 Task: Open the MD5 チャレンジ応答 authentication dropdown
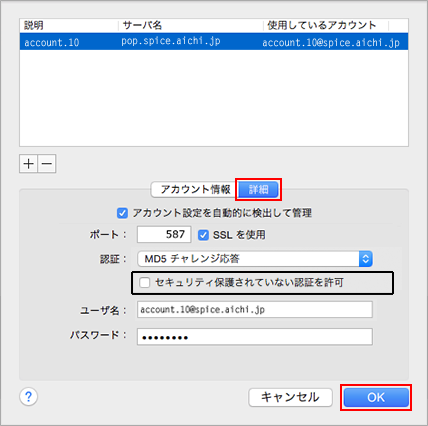click(x=255, y=259)
